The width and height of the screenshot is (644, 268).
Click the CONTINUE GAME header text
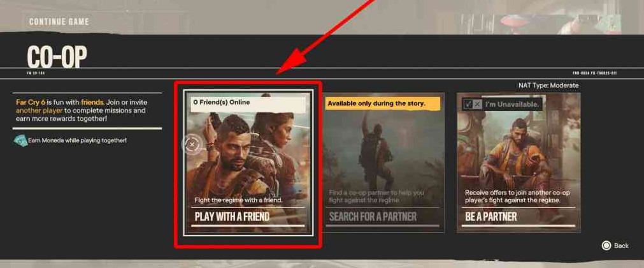(x=59, y=22)
